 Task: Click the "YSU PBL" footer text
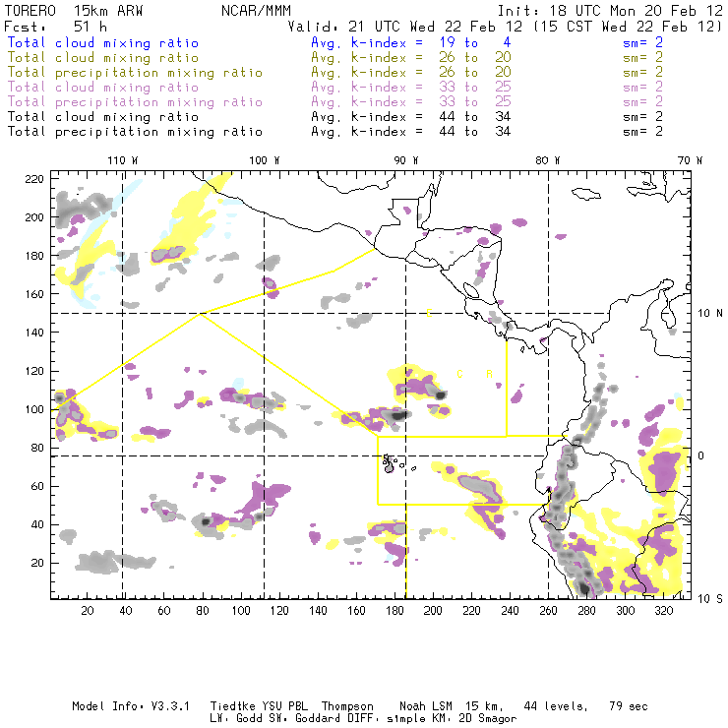(283, 706)
